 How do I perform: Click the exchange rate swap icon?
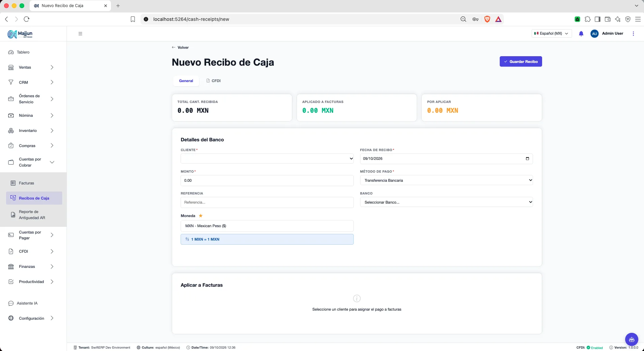[187, 239]
